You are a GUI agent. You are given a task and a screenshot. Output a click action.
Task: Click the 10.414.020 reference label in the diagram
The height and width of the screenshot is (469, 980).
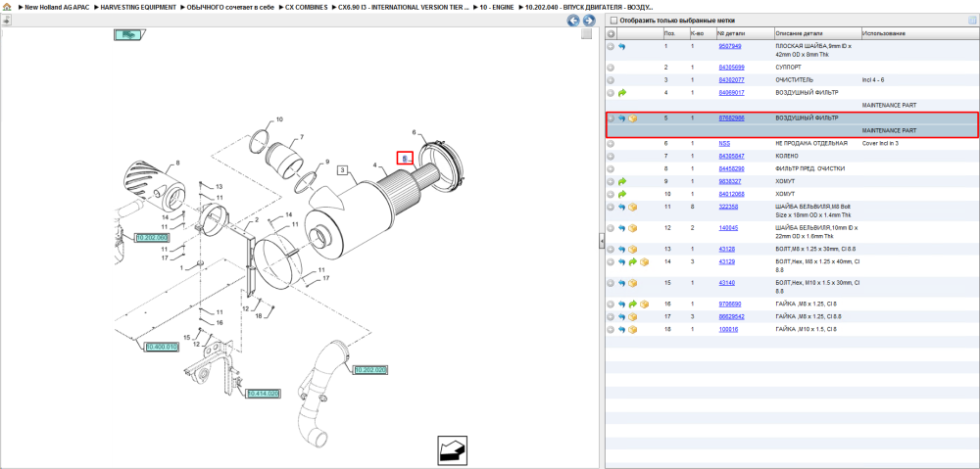263,394
